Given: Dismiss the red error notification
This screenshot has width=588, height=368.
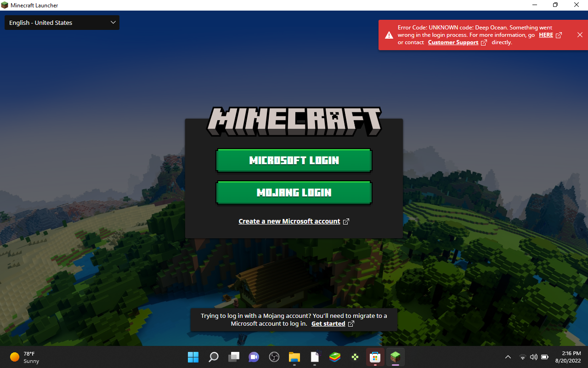Looking at the screenshot, I should (x=580, y=35).
